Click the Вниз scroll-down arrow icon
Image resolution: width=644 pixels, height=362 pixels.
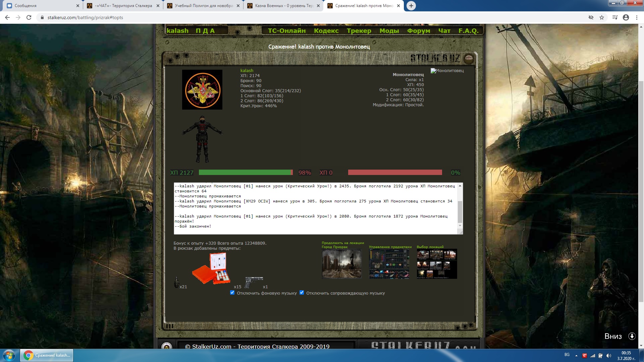(x=632, y=336)
